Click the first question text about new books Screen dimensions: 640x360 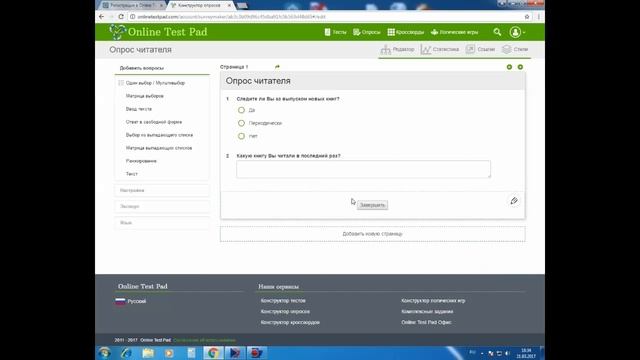pyautogui.click(x=288, y=99)
